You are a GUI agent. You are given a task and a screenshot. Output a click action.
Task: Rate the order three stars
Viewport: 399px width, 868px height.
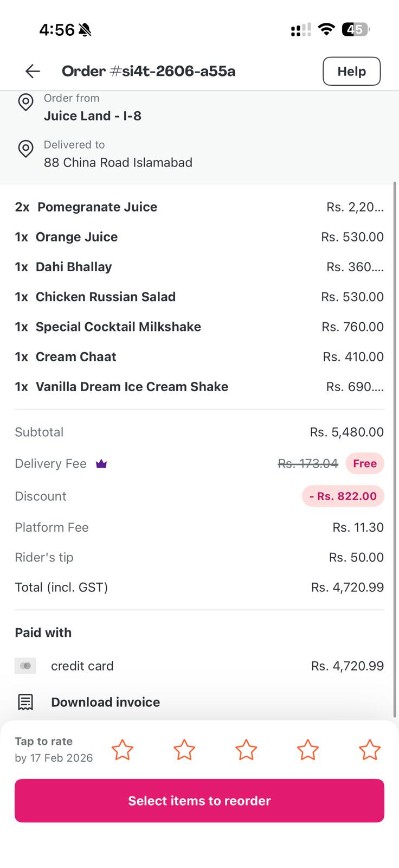click(x=246, y=750)
